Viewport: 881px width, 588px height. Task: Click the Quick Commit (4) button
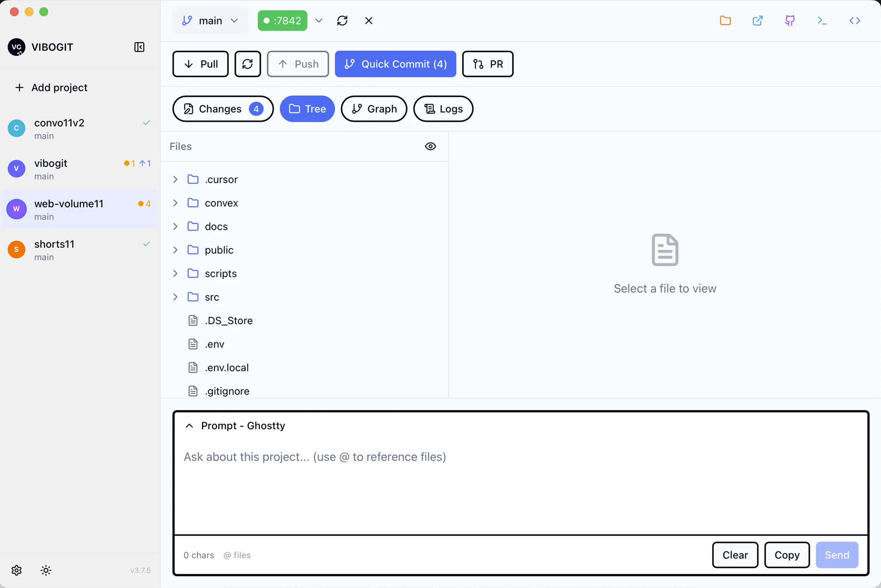(395, 64)
